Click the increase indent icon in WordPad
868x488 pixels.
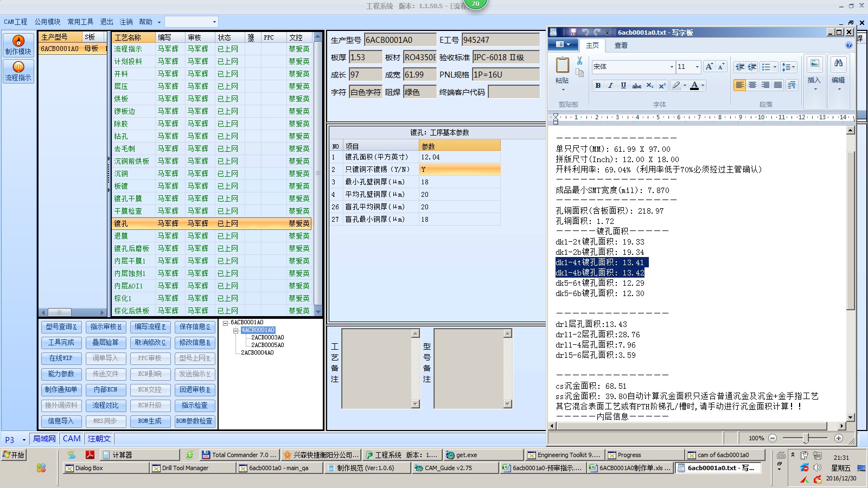click(752, 67)
